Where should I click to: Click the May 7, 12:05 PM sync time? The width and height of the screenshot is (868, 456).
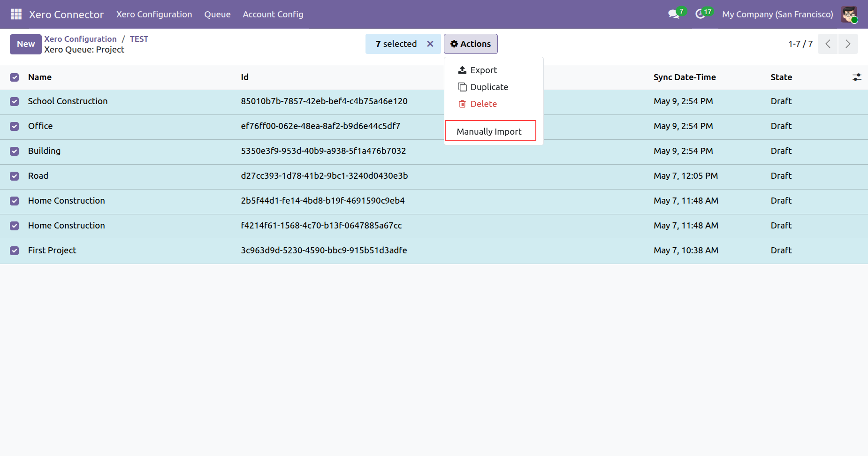point(685,175)
